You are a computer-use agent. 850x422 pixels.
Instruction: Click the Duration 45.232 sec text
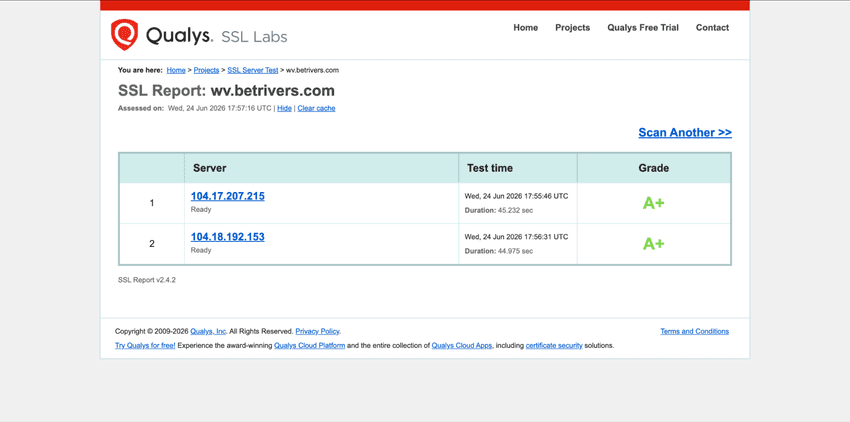[499, 210]
